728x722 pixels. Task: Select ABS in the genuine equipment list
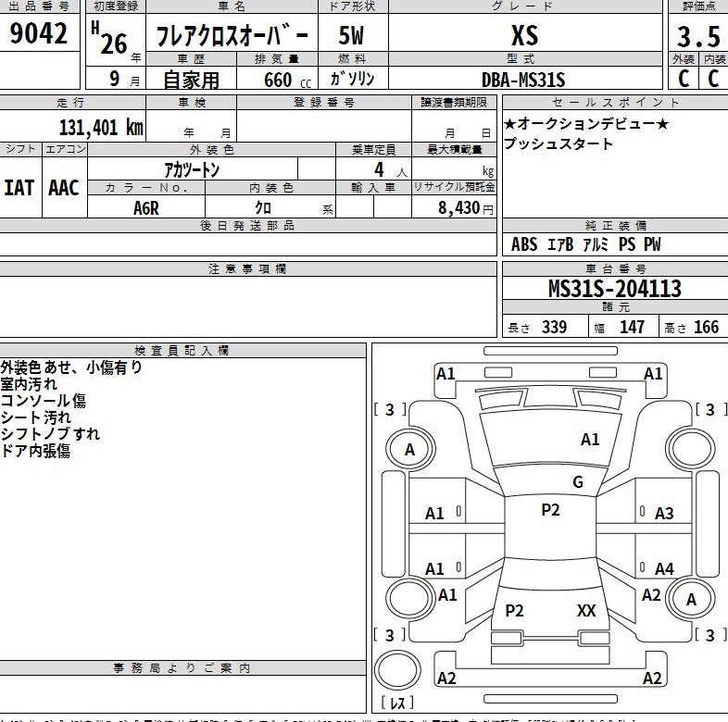(524, 244)
